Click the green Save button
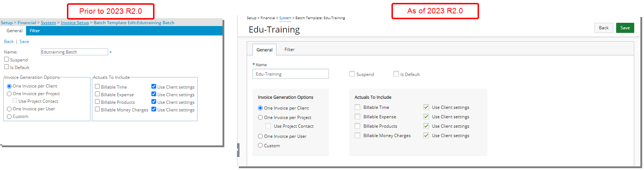The width and height of the screenshot is (644, 170). (625, 28)
